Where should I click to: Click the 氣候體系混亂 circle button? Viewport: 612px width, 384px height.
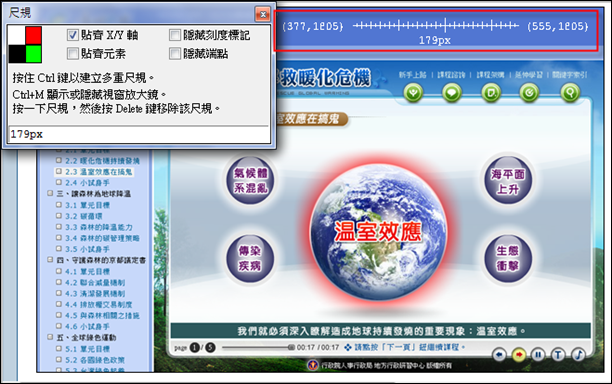point(250,180)
